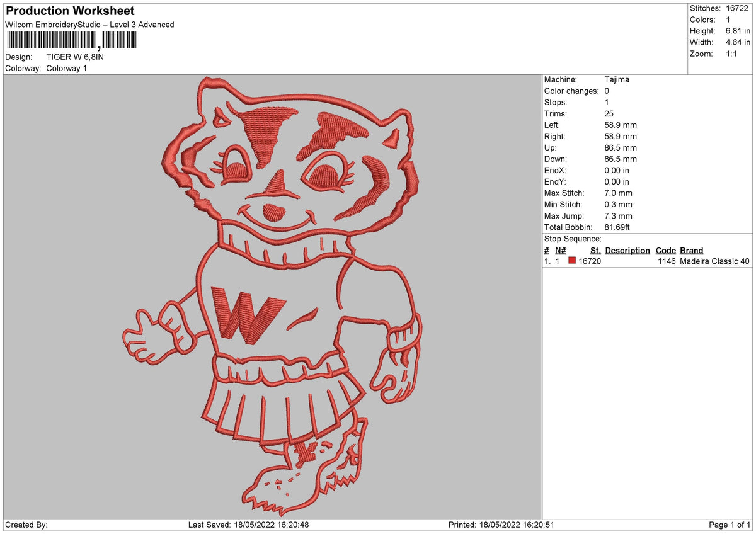Click the Madeira Classic 40 brand entry

(715, 261)
